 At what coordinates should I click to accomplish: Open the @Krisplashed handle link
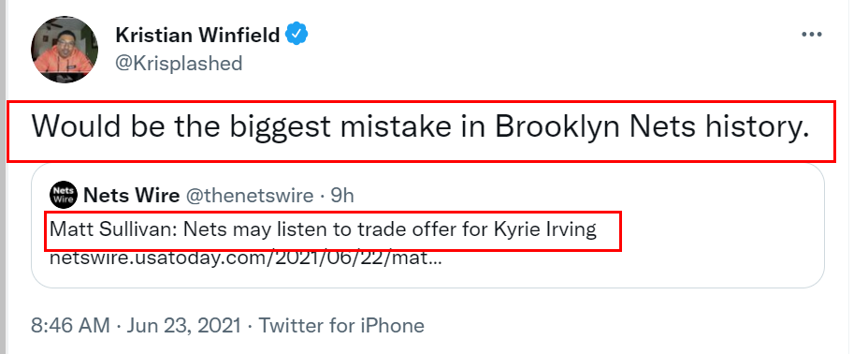(x=179, y=63)
